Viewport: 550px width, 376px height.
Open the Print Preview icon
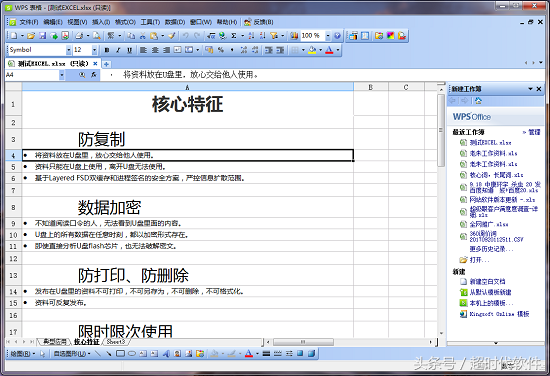pos(97,35)
